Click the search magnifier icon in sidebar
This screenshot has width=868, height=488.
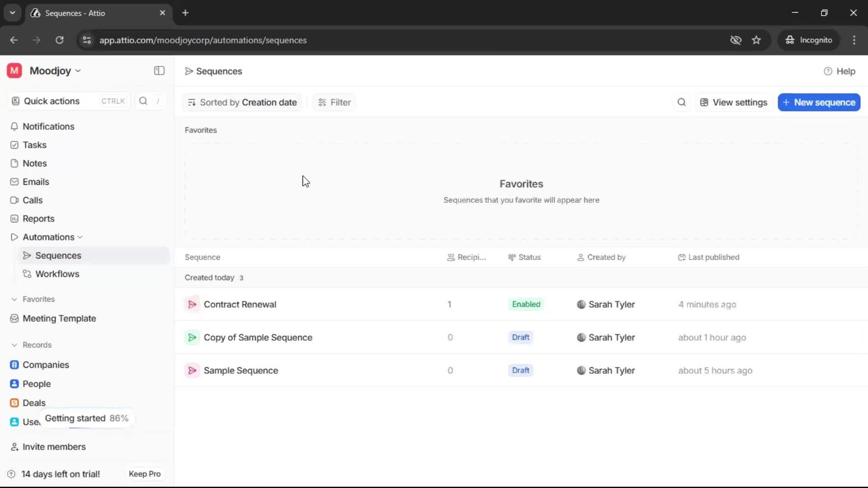click(x=143, y=101)
